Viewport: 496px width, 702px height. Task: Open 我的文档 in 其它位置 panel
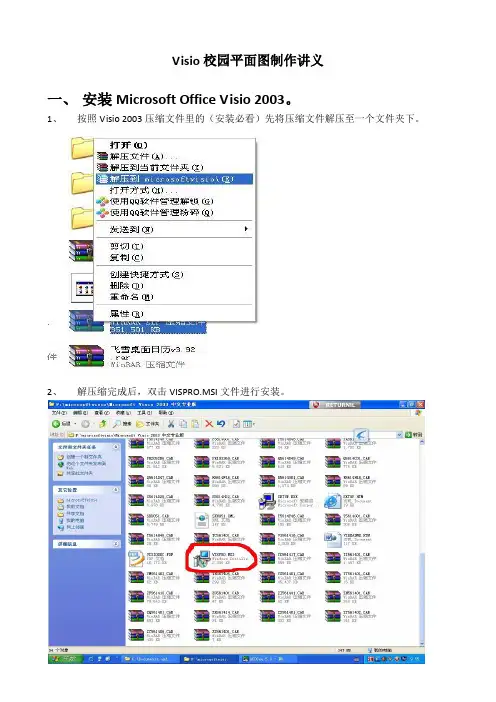(x=71, y=507)
